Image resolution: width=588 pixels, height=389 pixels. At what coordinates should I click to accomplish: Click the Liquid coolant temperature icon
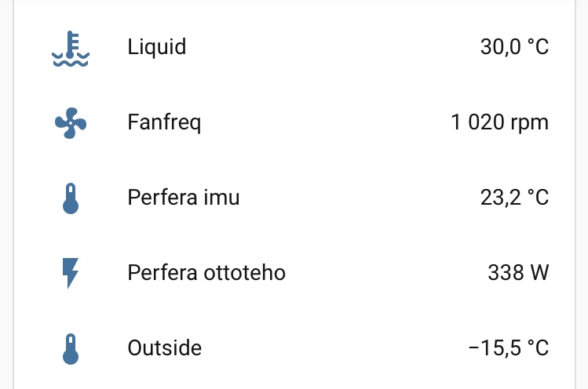point(71,48)
